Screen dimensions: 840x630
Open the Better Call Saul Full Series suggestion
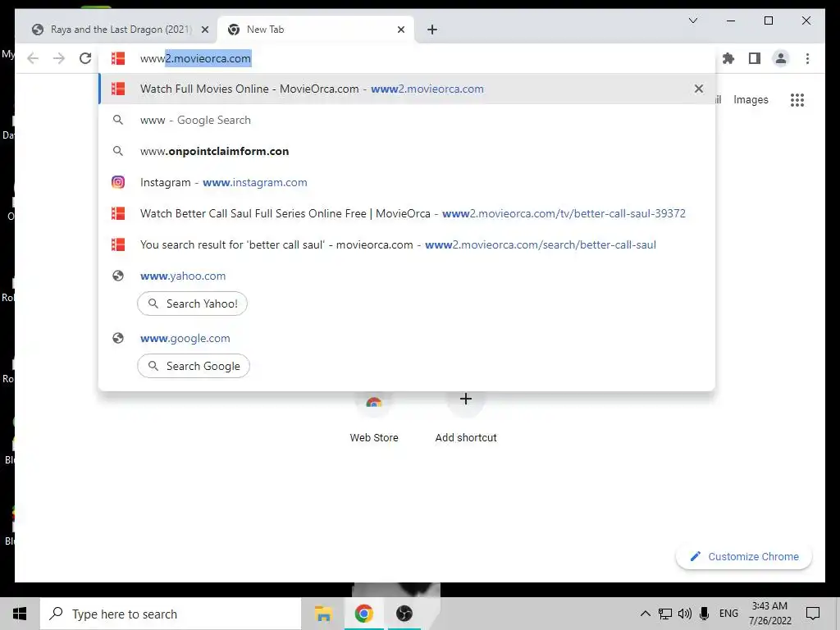(x=407, y=213)
